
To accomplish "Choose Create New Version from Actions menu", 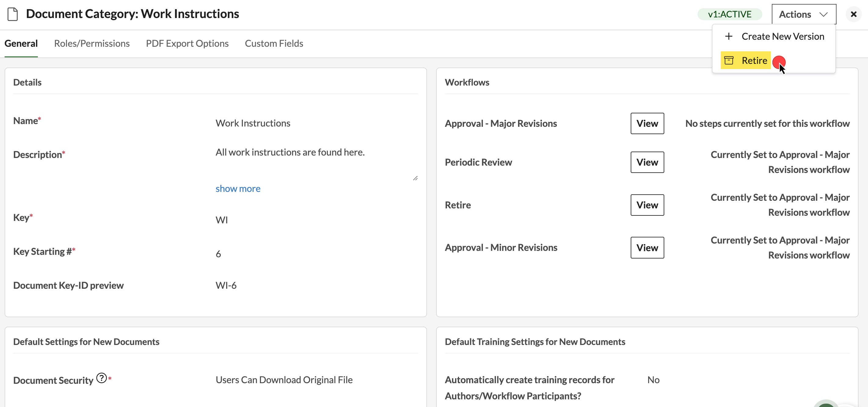I will pos(774,36).
